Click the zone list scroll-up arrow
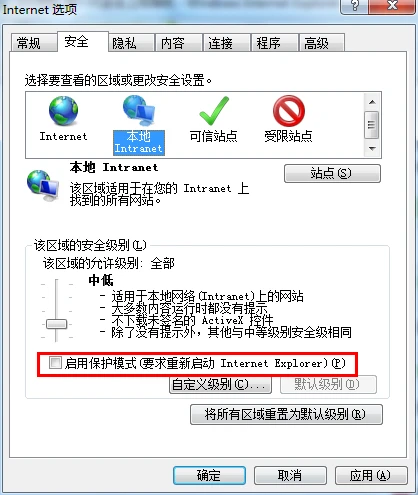The width and height of the screenshot is (418, 495). (372, 102)
